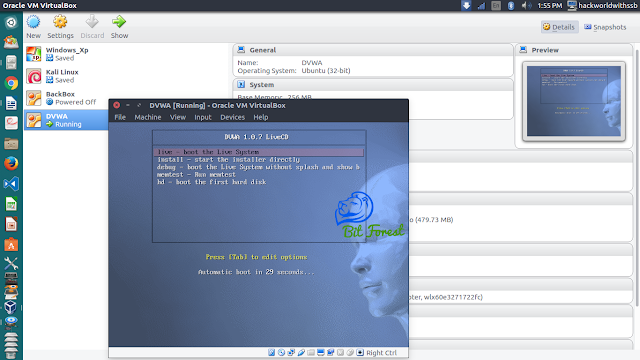Click the New virtual machine toolbar icon
This screenshot has width=640, height=360.
[33, 22]
